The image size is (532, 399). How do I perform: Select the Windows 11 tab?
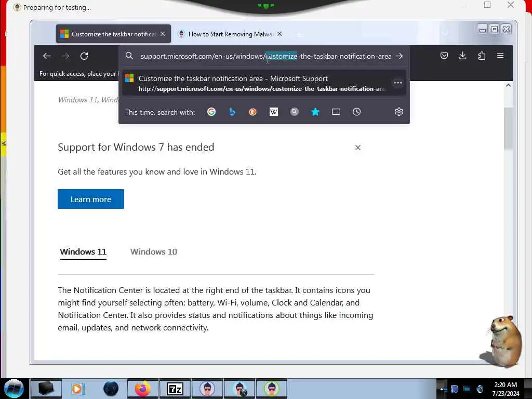click(83, 252)
